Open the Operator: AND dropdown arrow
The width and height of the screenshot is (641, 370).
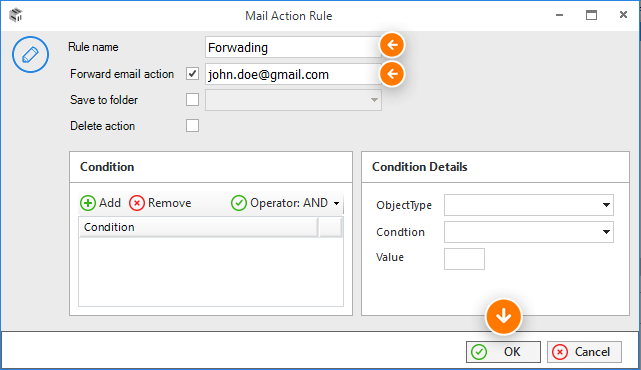(x=336, y=203)
